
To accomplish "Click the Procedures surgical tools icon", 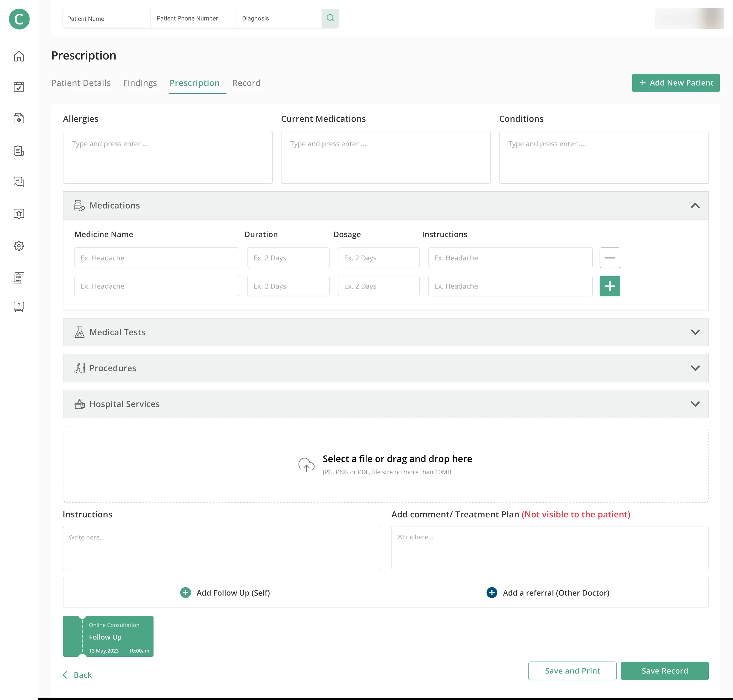I will coord(79,368).
